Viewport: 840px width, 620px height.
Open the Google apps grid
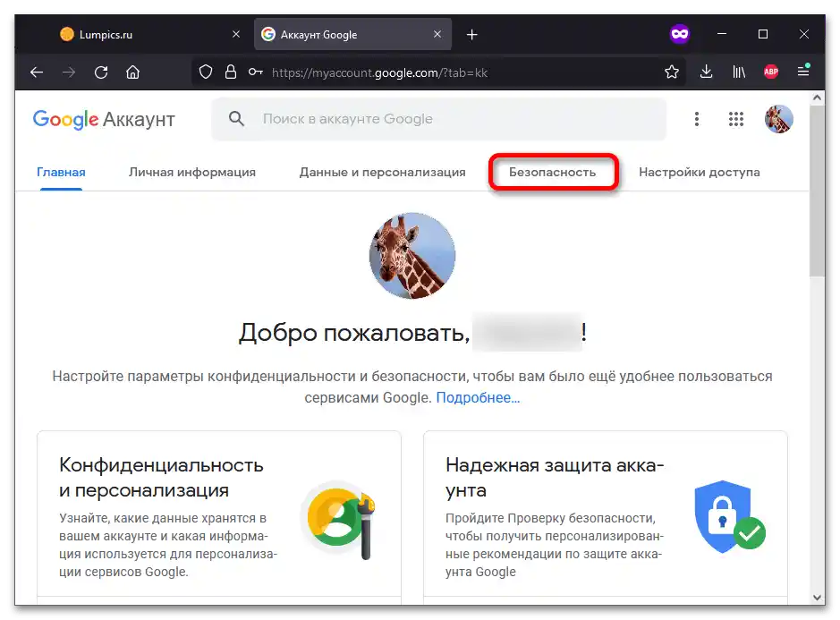pos(736,119)
